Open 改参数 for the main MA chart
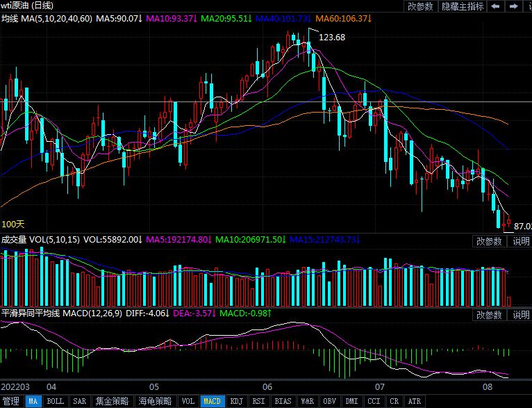 tap(420, 6)
